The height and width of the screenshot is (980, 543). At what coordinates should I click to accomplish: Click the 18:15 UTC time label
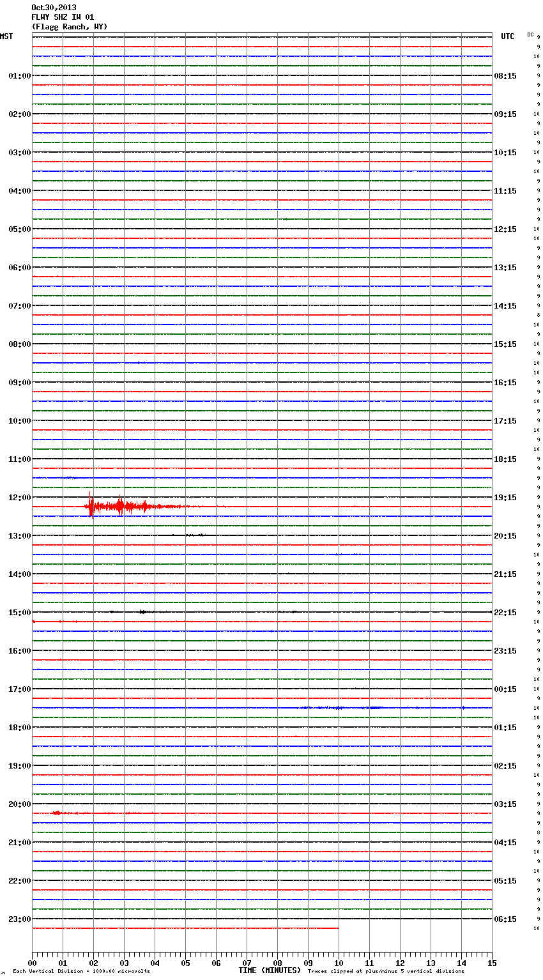(505, 459)
